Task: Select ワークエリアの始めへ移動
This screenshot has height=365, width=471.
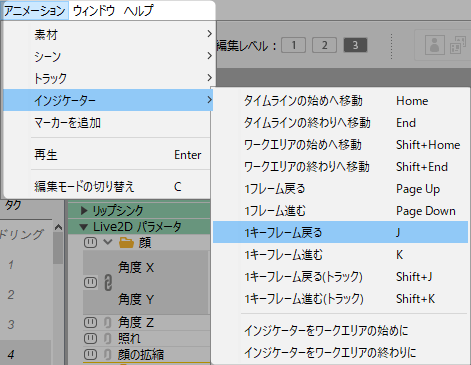Action: 340,145
